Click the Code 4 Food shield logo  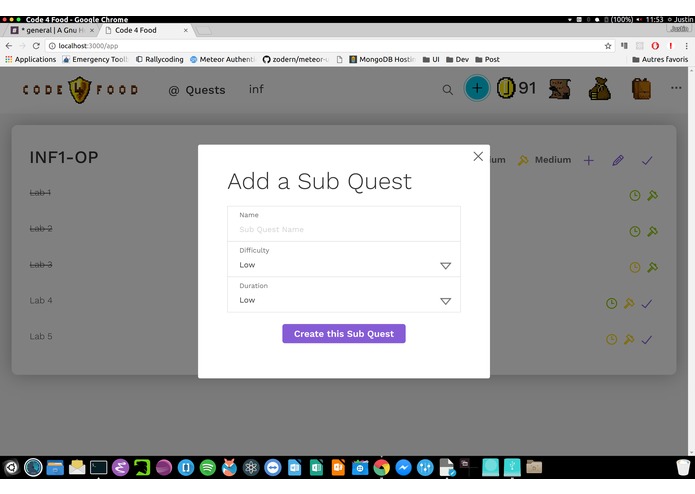pos(80,90)
